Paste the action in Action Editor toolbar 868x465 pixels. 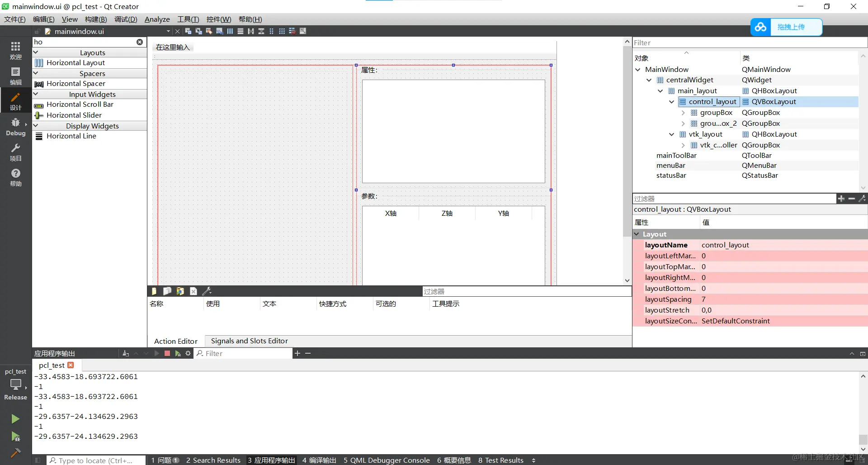(180, 291)
